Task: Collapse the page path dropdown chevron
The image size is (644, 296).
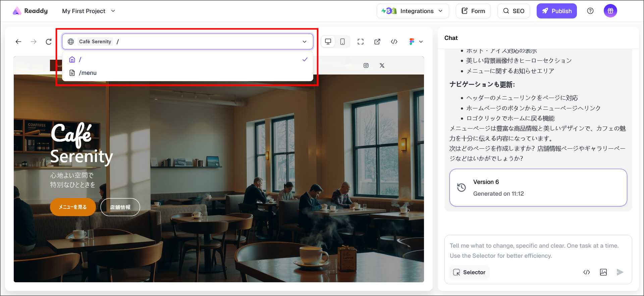Action: click(305, 42)
